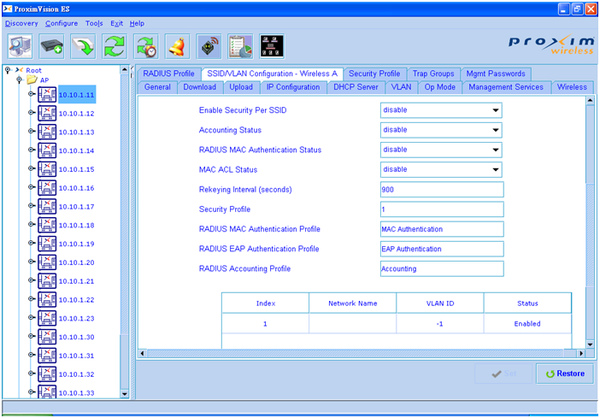Click the device icon for 10.10.1.32

[x=47, y=374]
